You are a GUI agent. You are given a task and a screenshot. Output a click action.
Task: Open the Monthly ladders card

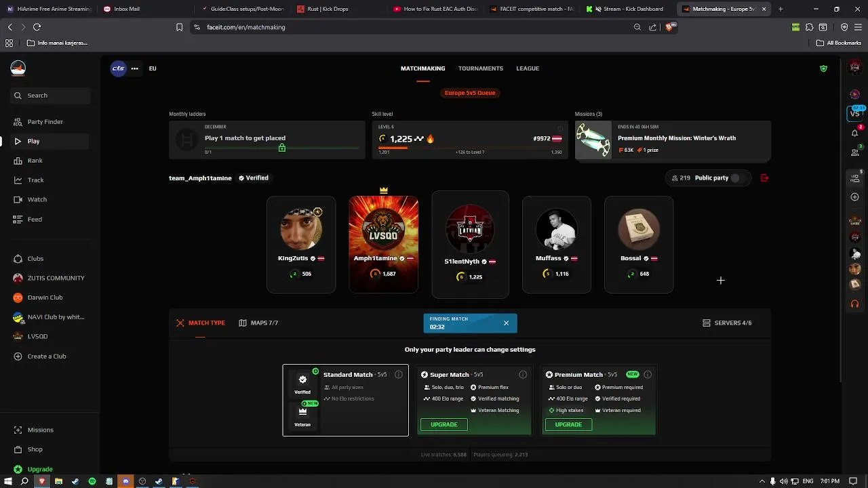click(267, 140)
